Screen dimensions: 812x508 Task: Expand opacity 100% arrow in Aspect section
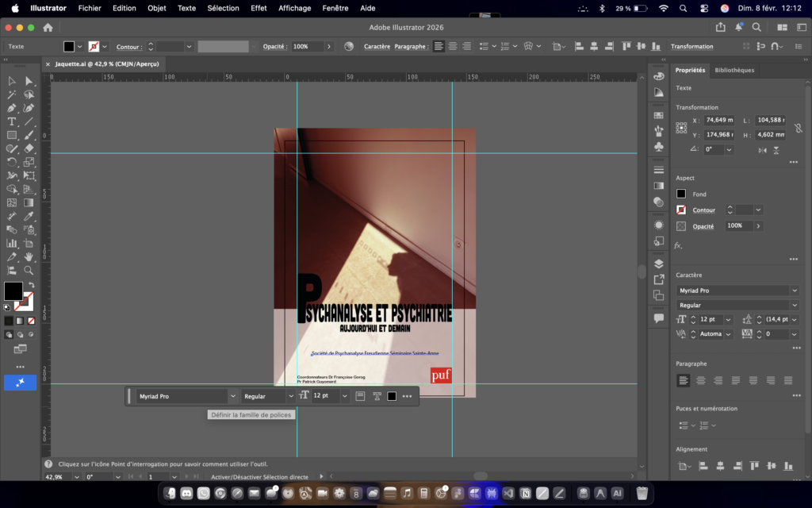758,226
